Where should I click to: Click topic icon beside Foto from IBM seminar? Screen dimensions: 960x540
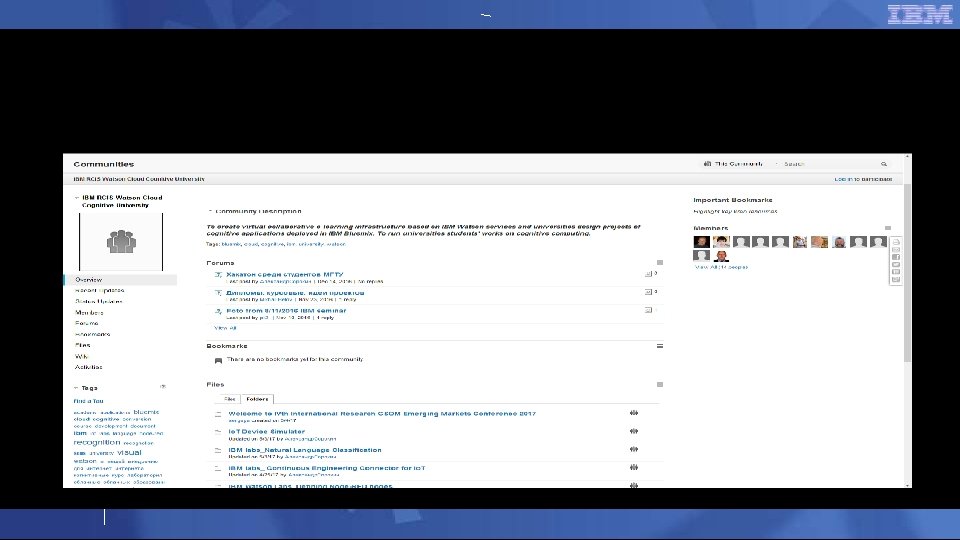click(218, 311)
